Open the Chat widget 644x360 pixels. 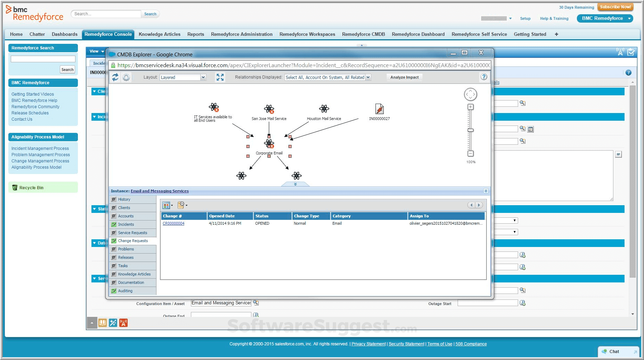619,352
